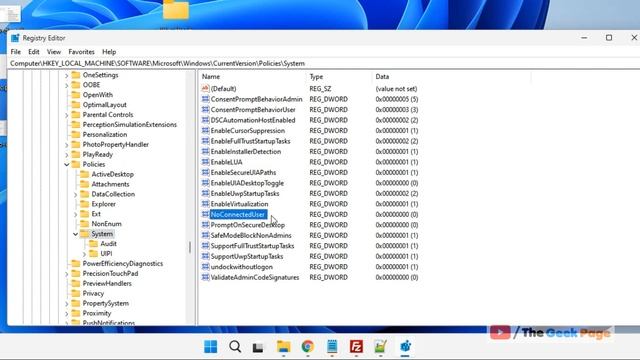This screenshot has width=640, height=360.
Task: Expand the OneSettings tree node
Action: (67, 76)
